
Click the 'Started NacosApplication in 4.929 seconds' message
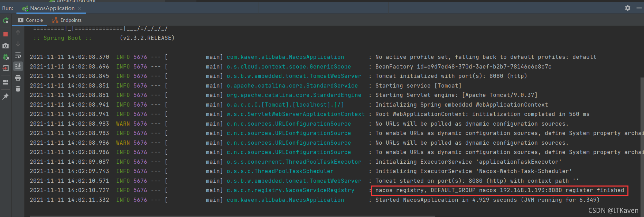(487, 200)
